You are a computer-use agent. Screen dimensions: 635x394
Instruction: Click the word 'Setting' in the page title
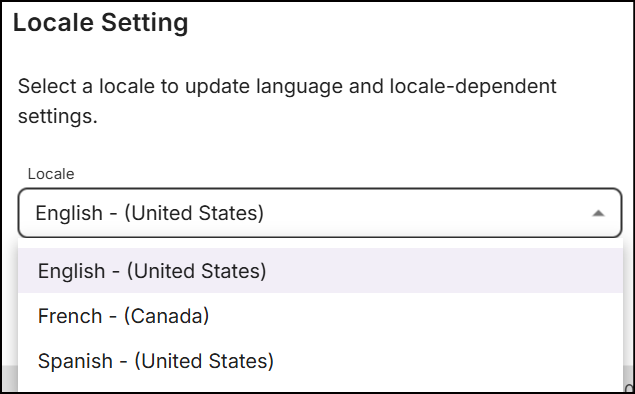(145, 22)
